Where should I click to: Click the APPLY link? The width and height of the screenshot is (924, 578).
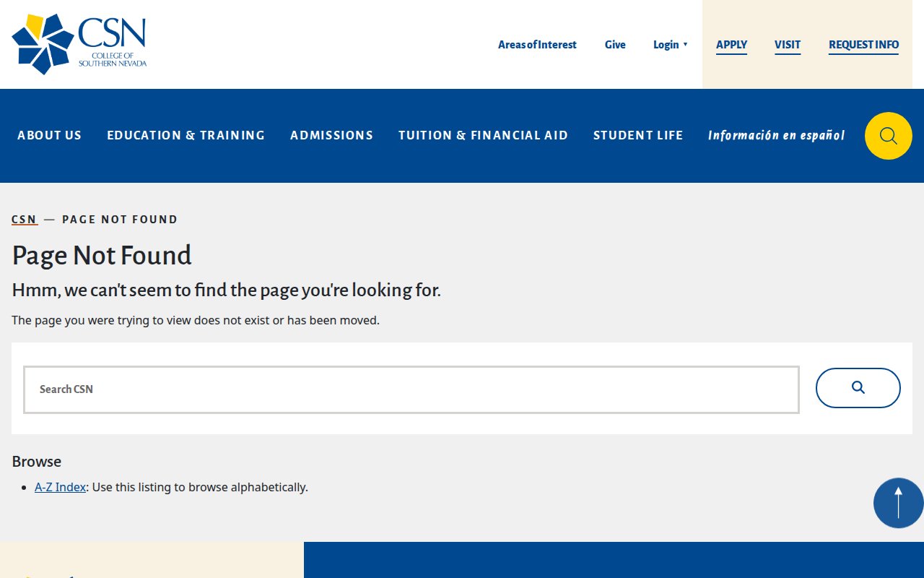tap(731, 45)
